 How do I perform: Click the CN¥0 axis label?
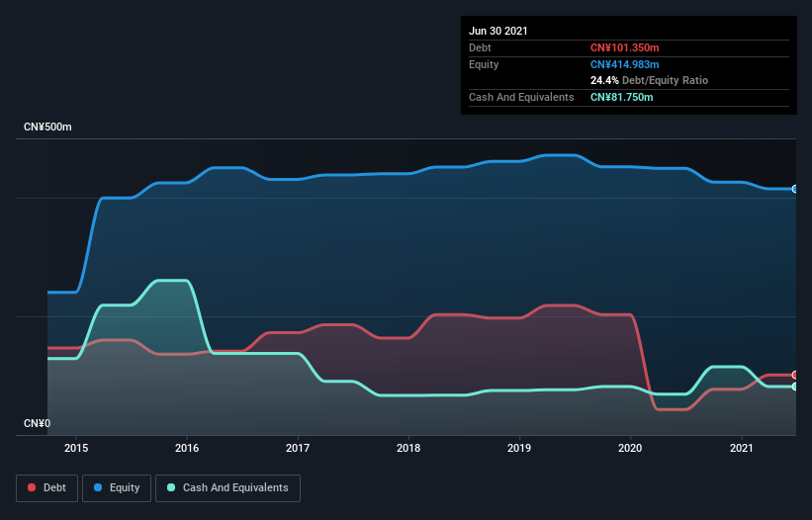point(38,423)
